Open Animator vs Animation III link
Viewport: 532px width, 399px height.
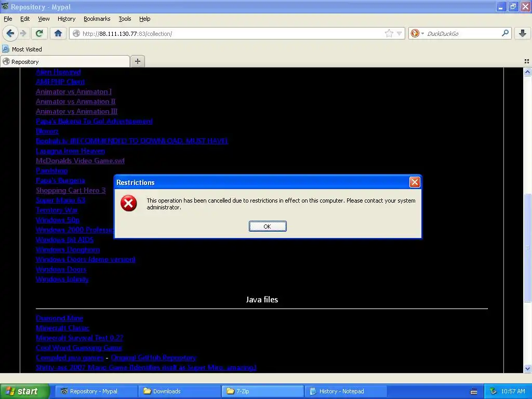point(77,111)
